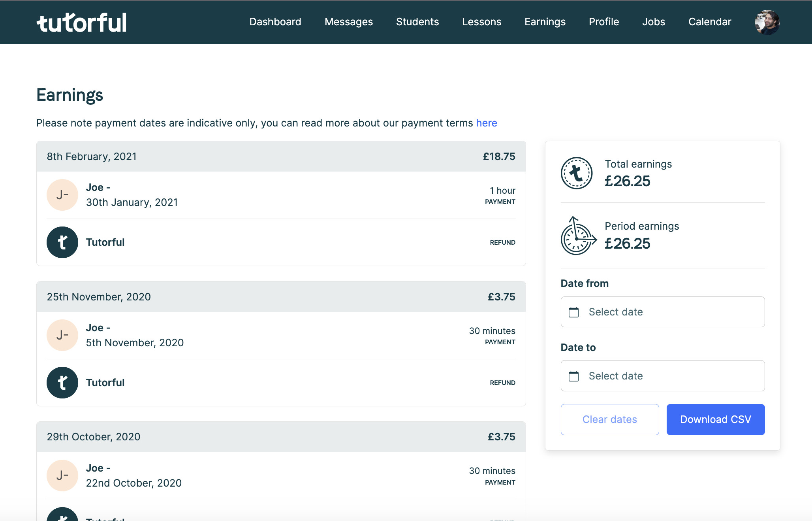Click REFUND in the 8th February group

[503, 242]
